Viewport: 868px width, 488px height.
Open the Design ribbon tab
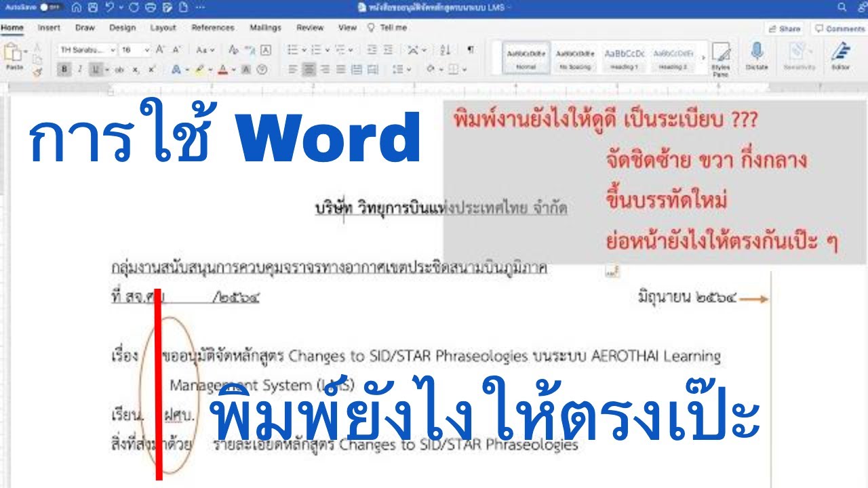(x=122, y=28)
